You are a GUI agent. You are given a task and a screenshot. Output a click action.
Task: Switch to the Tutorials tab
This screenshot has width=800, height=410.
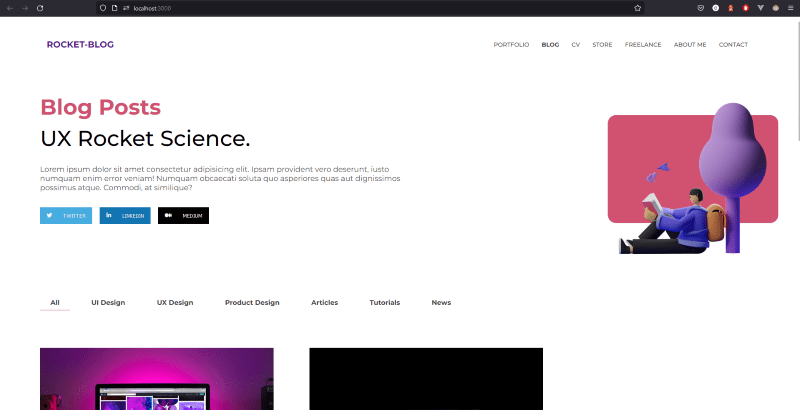pos(385,302)
